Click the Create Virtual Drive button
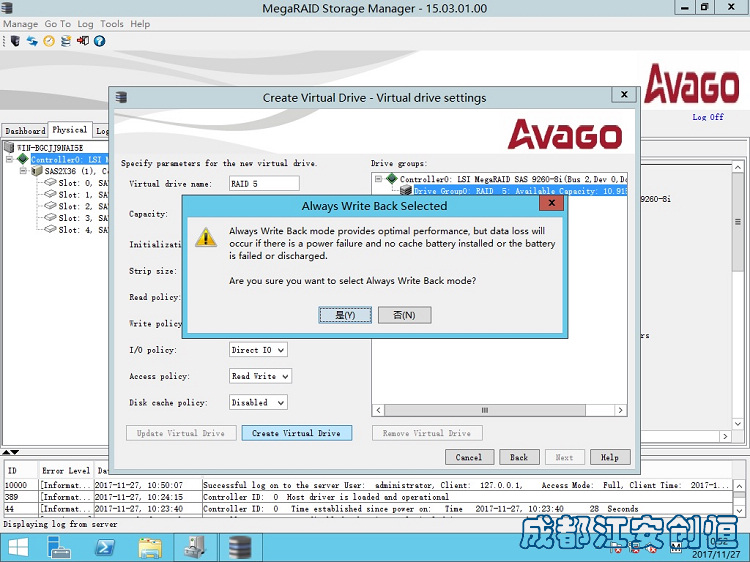The height and width of the screenshot is (562, 750). tap(297, 433)
